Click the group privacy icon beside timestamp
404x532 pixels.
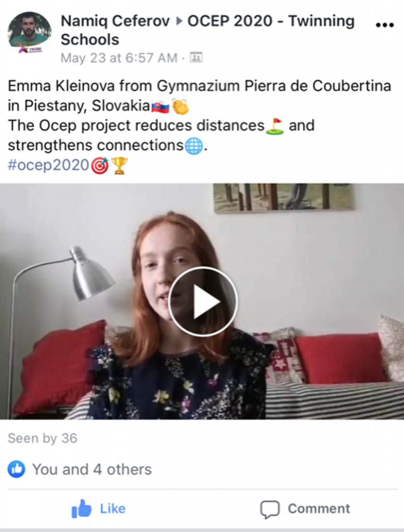click(196, 57)
